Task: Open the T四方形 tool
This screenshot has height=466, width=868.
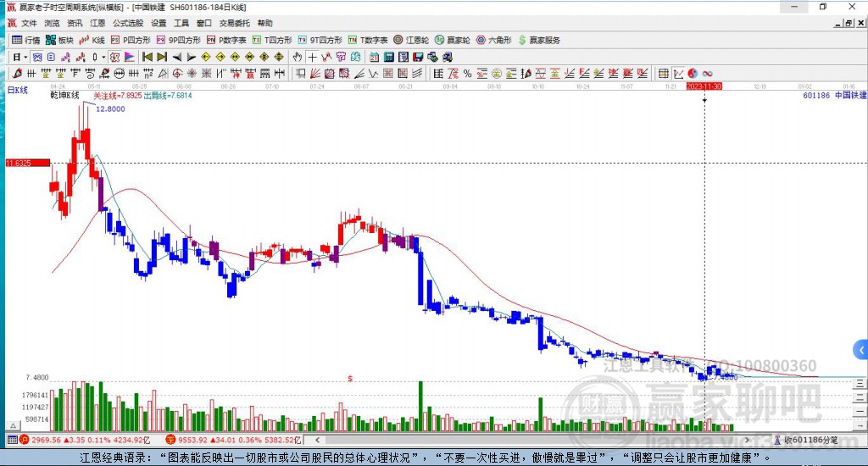Action: [x=272, y=40]
